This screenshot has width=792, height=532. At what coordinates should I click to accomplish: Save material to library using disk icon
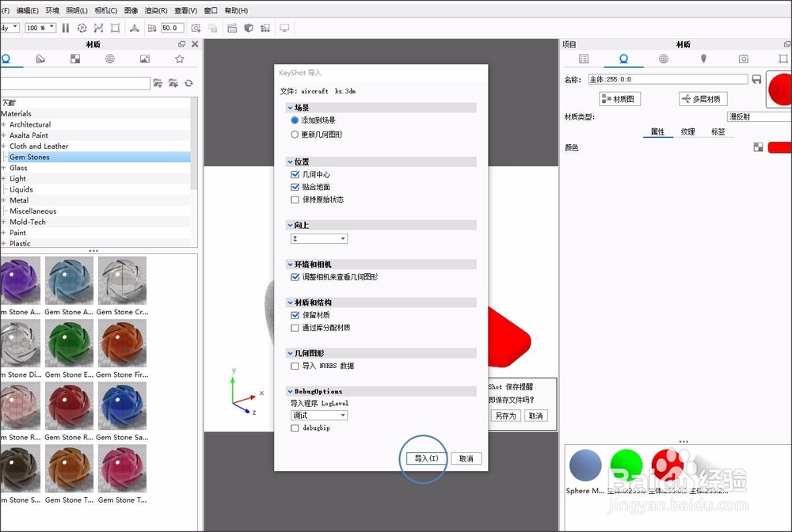click(756, 79)
